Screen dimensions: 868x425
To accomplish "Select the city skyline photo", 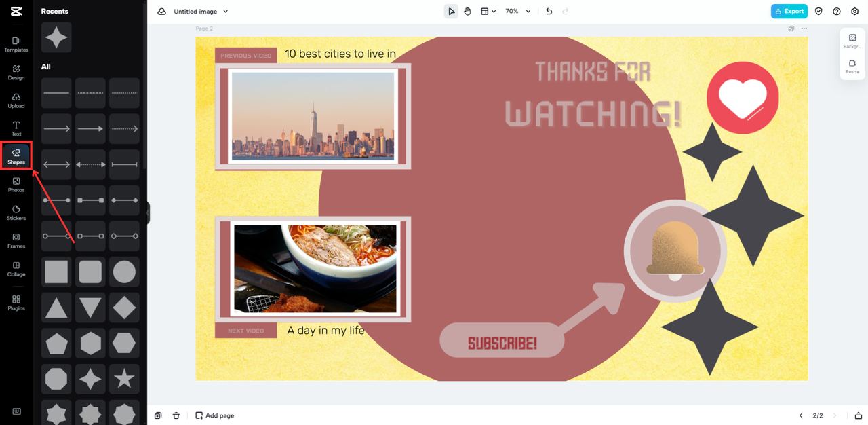I will (x=313, y=115).
